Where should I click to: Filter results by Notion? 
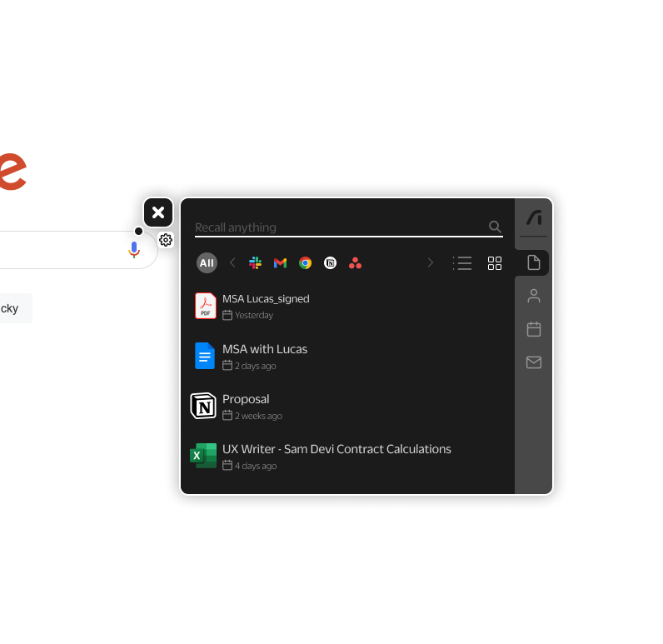point(330,263)
